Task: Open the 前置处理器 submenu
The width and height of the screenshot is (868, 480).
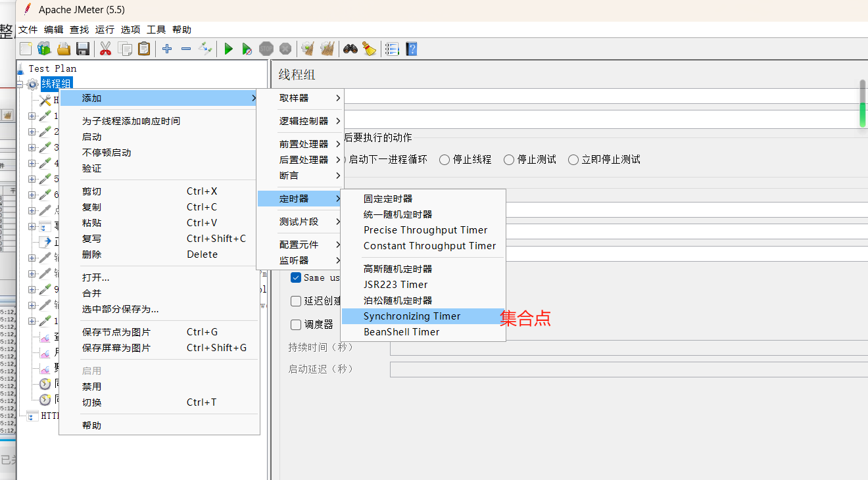Action: coord(300,144)
